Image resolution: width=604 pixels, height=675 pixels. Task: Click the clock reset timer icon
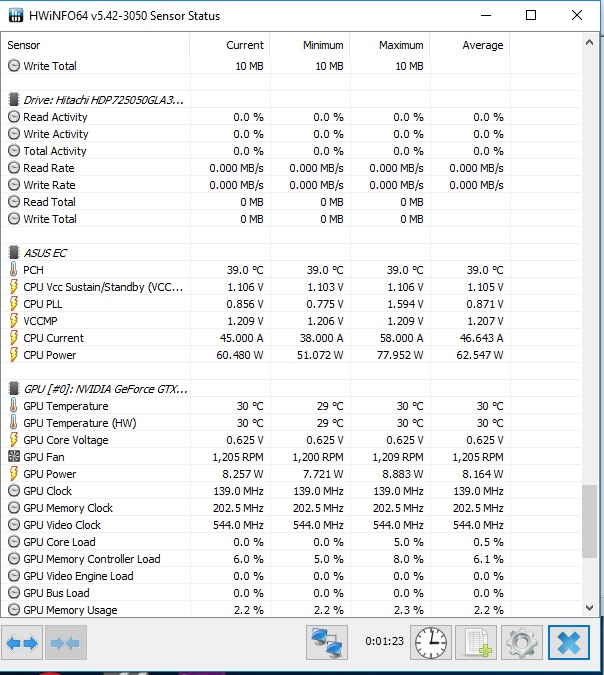pos(431,642)
